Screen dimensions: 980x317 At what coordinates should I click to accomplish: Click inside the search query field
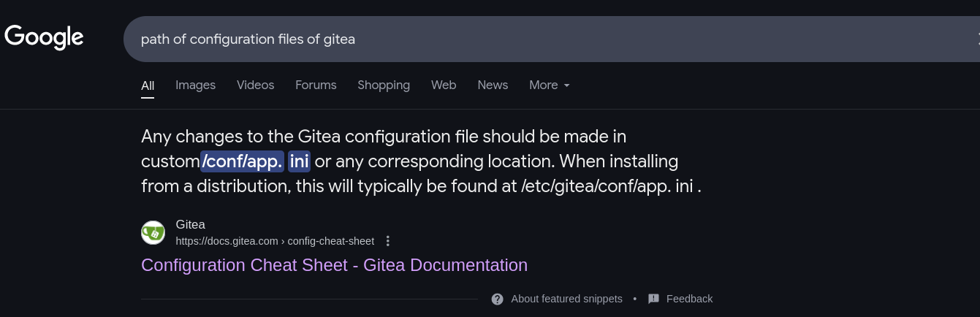(x=548, y=39)
